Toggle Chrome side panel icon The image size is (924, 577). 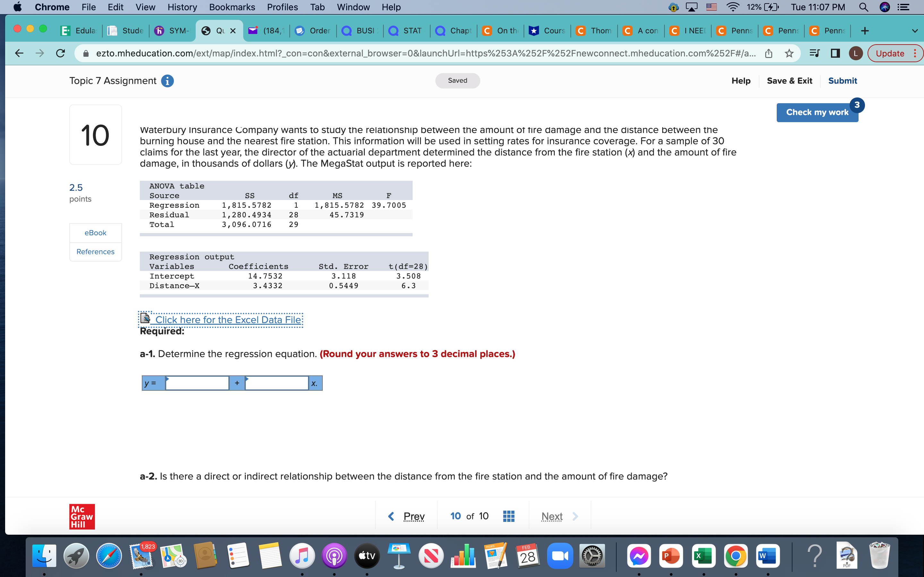pos(835,54)
